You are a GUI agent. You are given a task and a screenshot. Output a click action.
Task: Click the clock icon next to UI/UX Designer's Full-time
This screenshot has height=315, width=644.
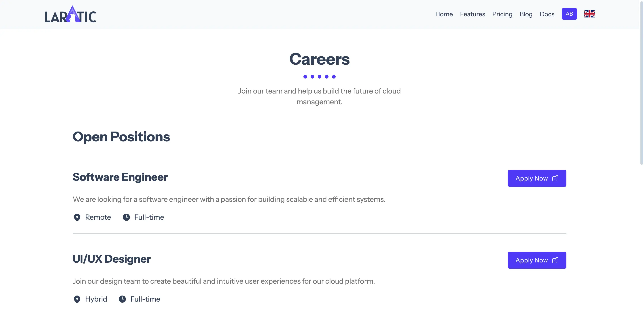click(x=123, y=299)
